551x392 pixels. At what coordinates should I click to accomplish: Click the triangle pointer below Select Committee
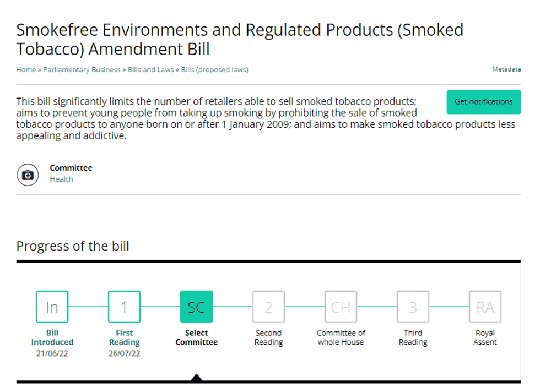click(197, 378)
